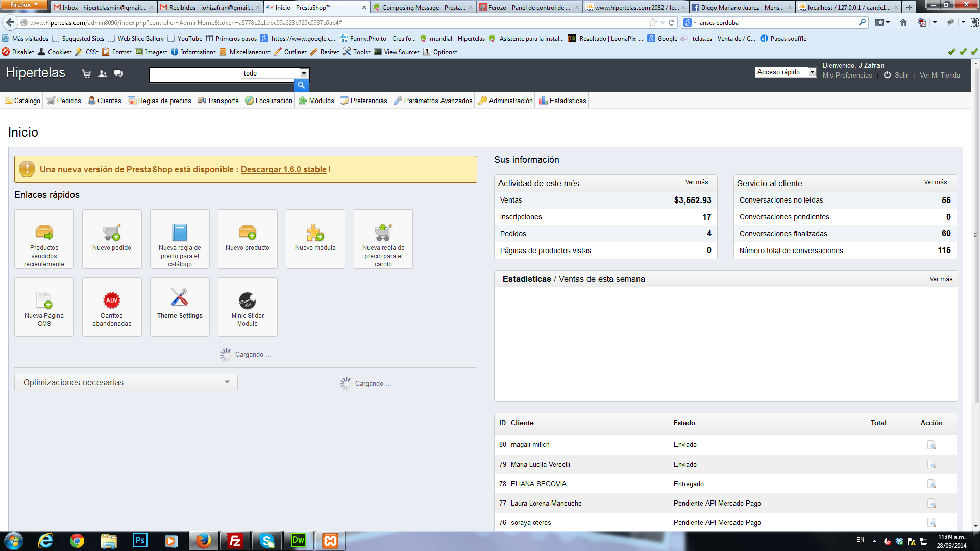Expand the 'todo' search scope dropdown
Screen dimensions: 980x551
coord(304,73)
